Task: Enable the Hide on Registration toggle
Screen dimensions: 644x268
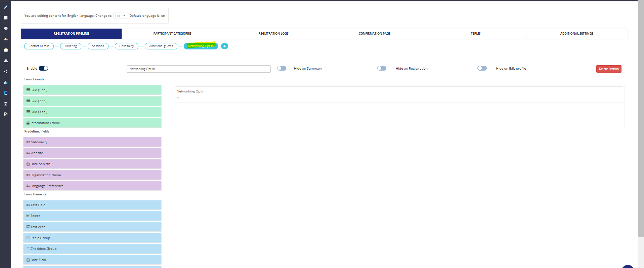Action: coord(382,68)
